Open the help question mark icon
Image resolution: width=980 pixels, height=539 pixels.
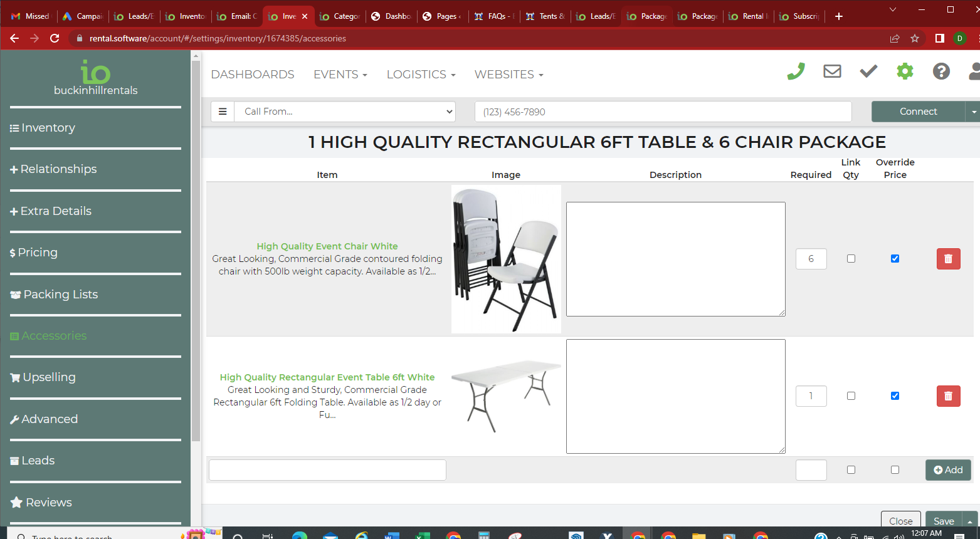941,71
